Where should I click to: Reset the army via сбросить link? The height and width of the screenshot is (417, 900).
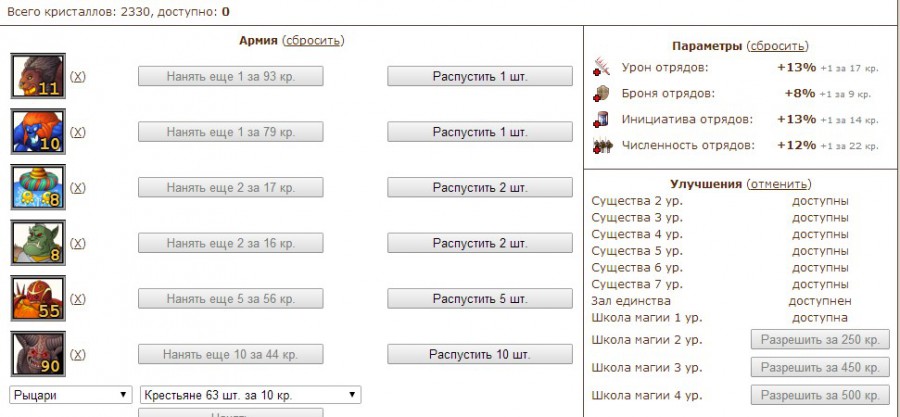click(x=313, y=41)
